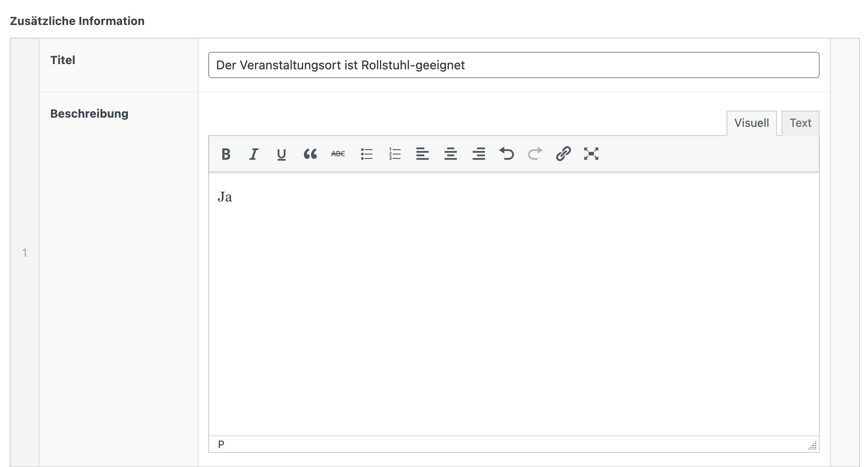Align text to the right
This screenshot has height=467, width=868.
point(478,154)
